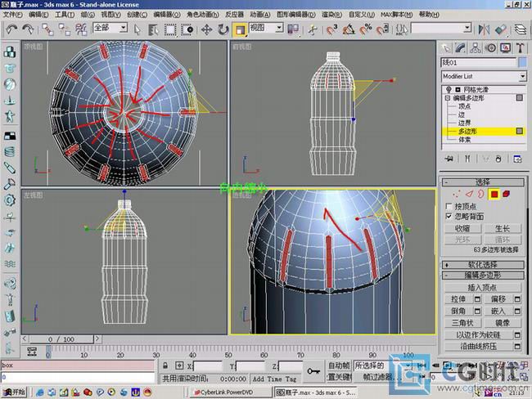The image size is (532, 399).
Task: Toggle the Window/Crossing selection icon
Action: pos(187,29)
